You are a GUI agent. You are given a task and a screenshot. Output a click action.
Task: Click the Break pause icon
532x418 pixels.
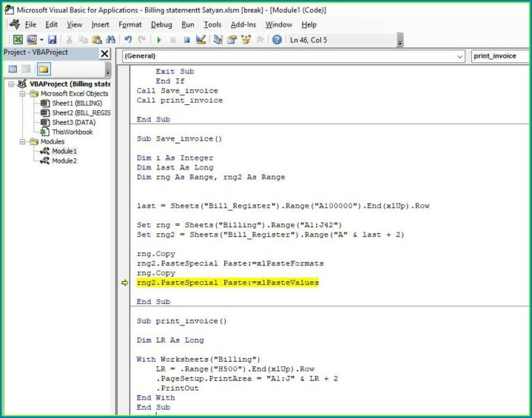173,40
